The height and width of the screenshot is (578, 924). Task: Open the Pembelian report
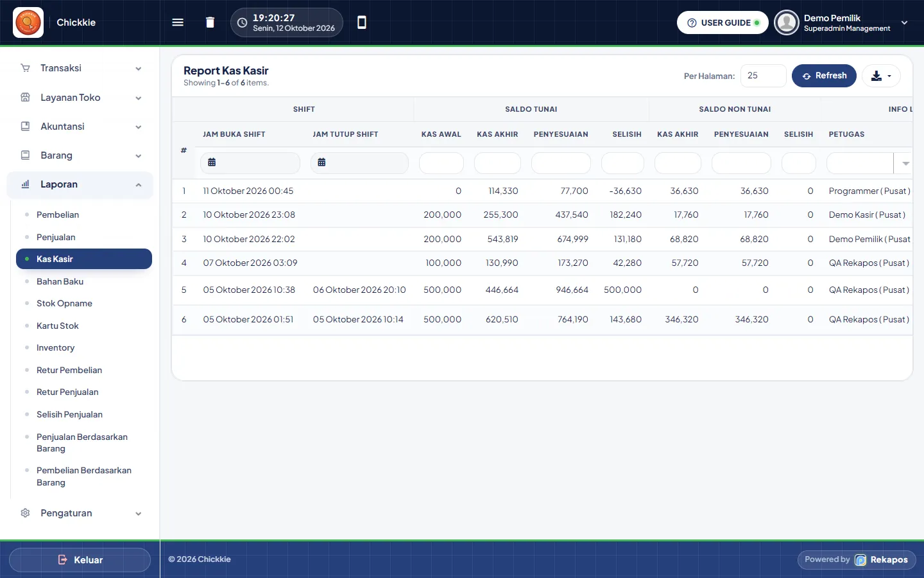(58, 215)
